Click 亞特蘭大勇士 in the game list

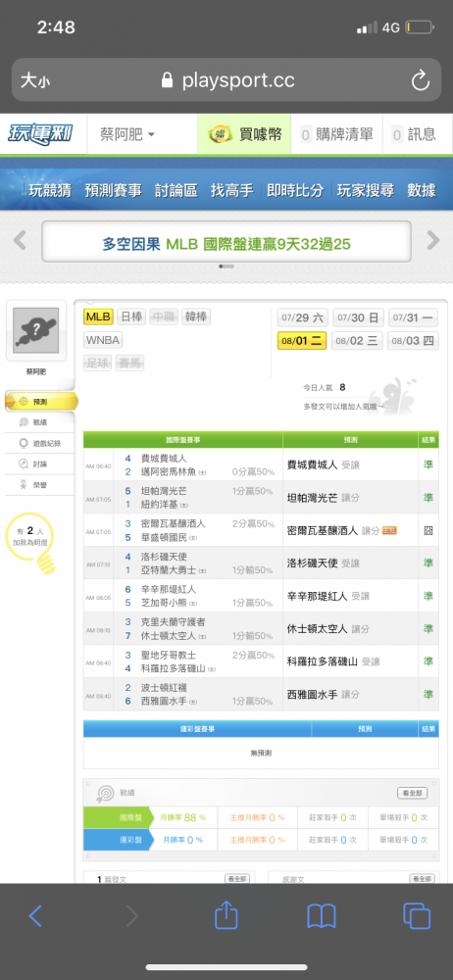[x=171, y=570]
